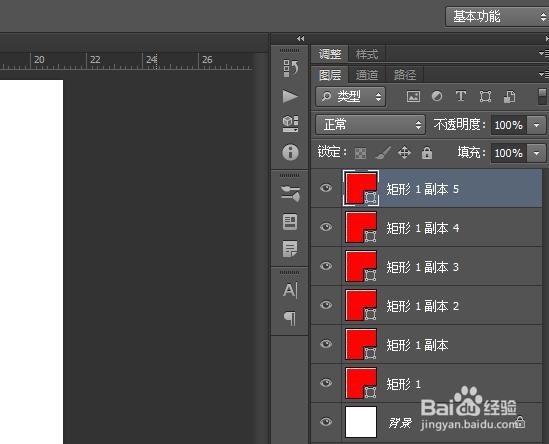This screenshot has height=444, width=549.
Task: Open the Paragraph panel icon
Action: pos(290,318)
